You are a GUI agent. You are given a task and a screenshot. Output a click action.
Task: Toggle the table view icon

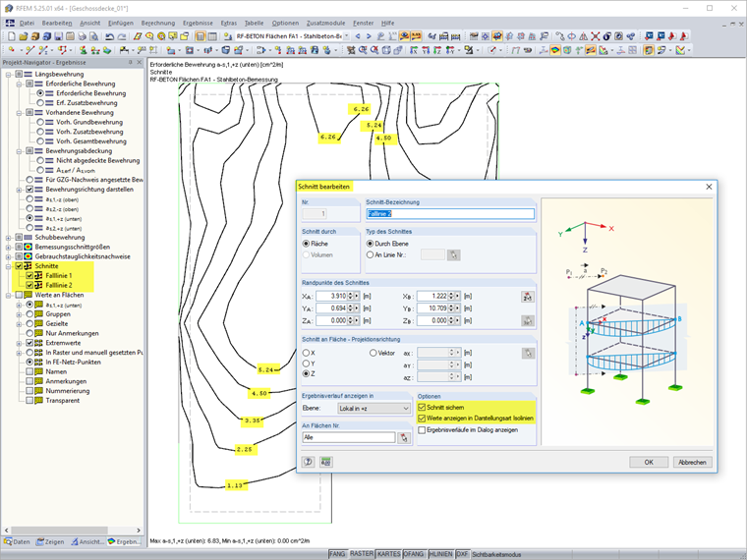click(x=212, y=36)
